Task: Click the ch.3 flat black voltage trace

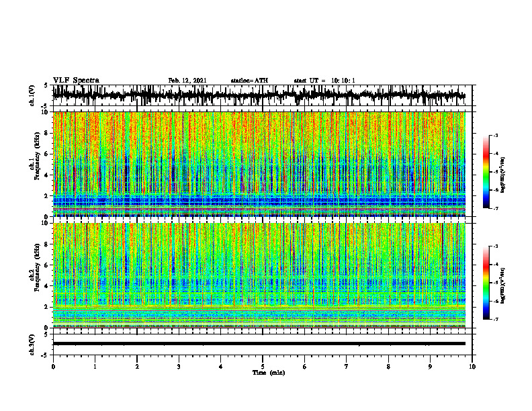Action: coord(259,344)
